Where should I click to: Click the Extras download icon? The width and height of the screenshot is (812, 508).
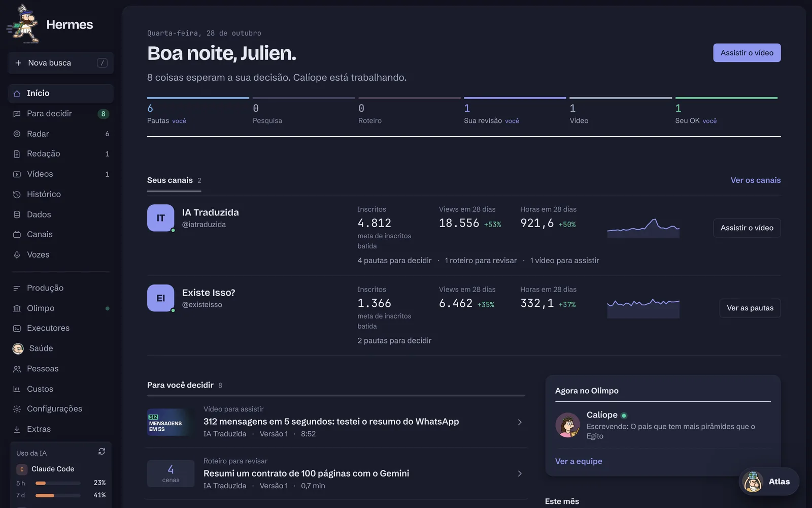coord(17,429)
